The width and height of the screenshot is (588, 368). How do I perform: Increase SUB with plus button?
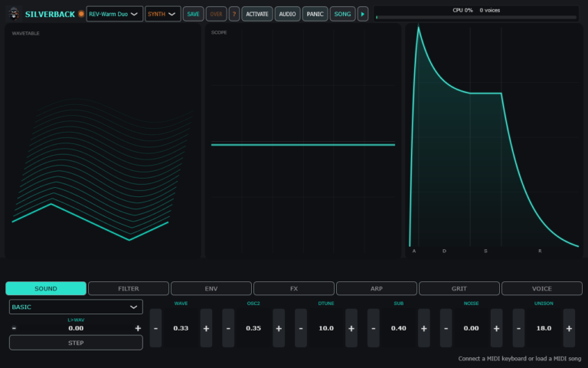click(x=423, y=328)
